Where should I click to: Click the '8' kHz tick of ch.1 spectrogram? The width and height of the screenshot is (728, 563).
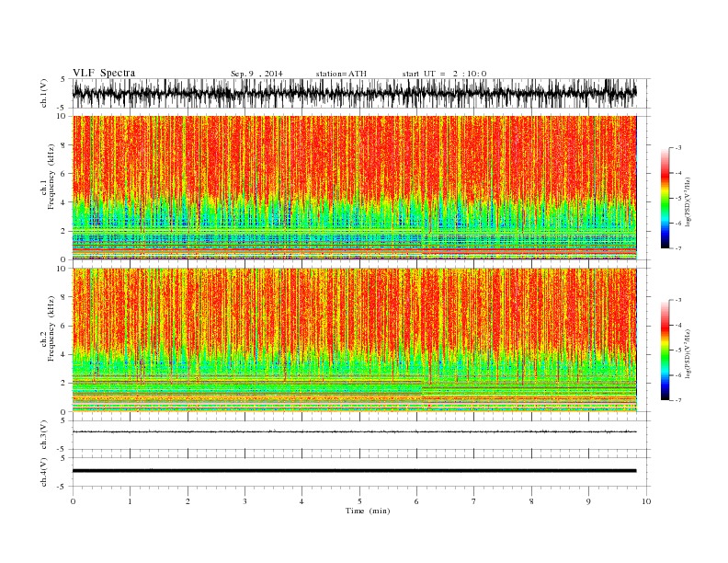[x=64, y=145]
